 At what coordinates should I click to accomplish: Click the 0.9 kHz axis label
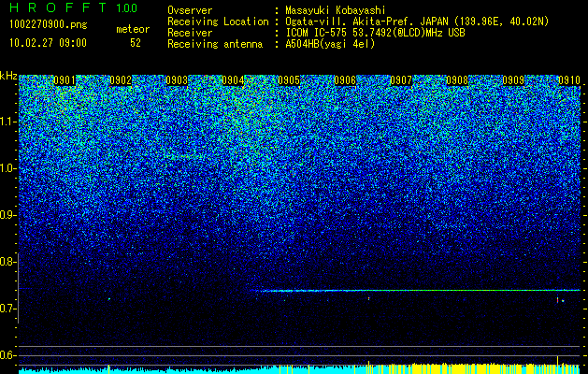pyautogui.click(x=8, y=215)
